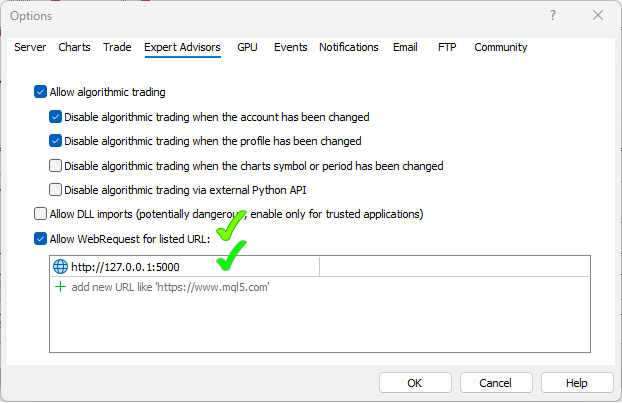The width and height of the screenshot is (622, 403).
Task: Click the green plus add-URL icon
Action: 60,287
